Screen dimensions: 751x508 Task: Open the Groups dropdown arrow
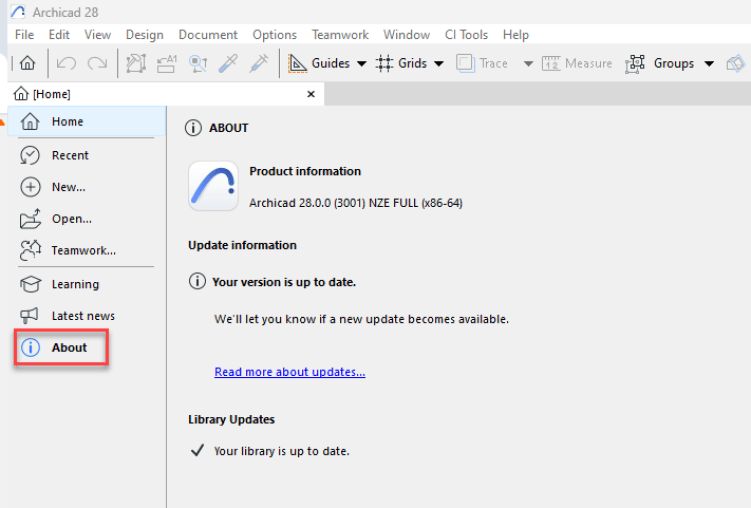click(x=708, y=63)
